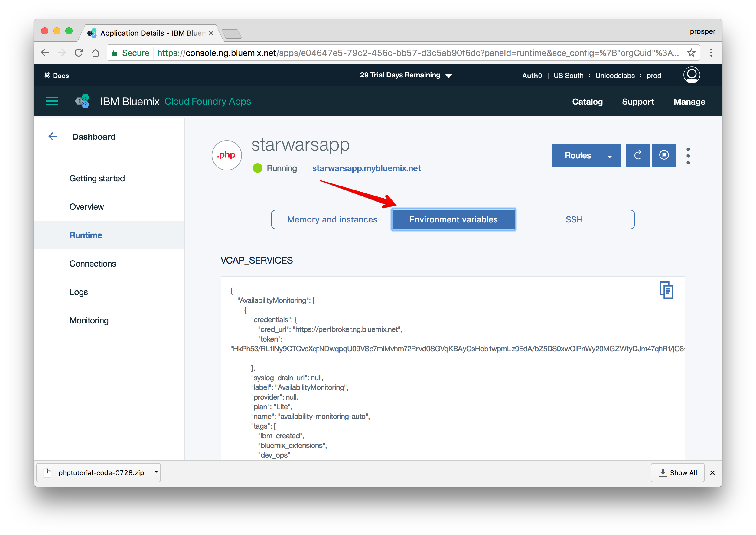
Task: Click the availability-monitoring-auto name line
Action: [x=311, y=417]
